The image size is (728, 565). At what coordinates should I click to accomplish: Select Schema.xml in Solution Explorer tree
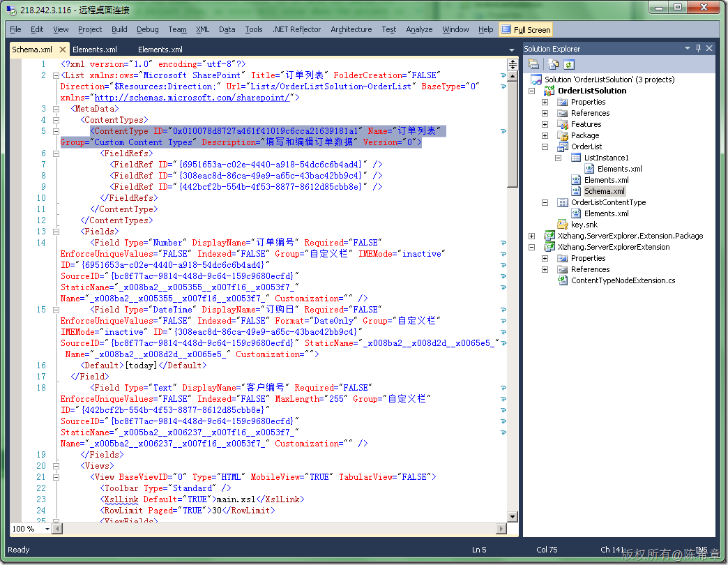click(x=604, y=191)
